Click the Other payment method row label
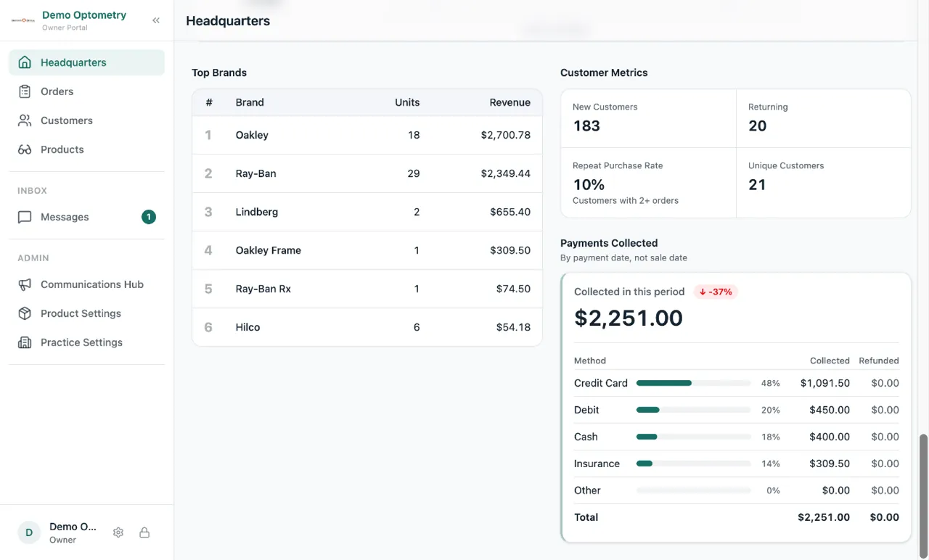Viewport: 929px width, 560px height. [587, 490]
